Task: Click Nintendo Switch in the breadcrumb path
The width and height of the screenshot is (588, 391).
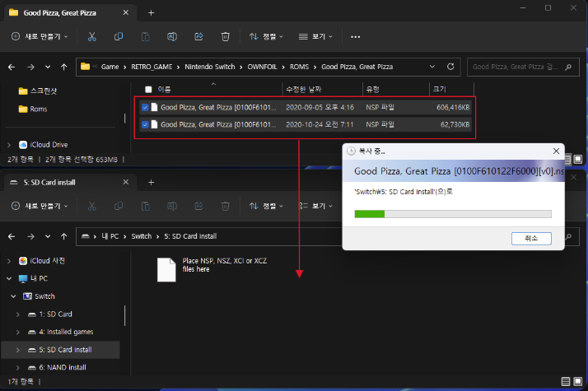Action: pos(210,67)
